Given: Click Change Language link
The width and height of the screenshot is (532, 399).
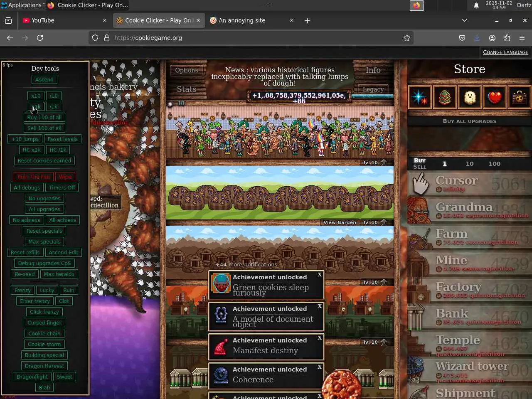Looking at the screenshot, I should pos(505,52).
